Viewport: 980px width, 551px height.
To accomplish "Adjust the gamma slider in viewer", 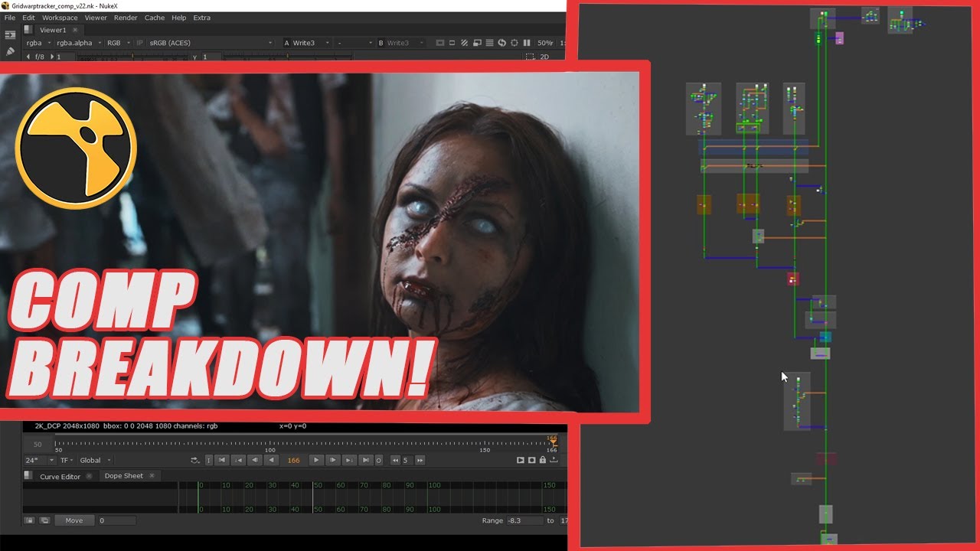I will coord(287,57).
